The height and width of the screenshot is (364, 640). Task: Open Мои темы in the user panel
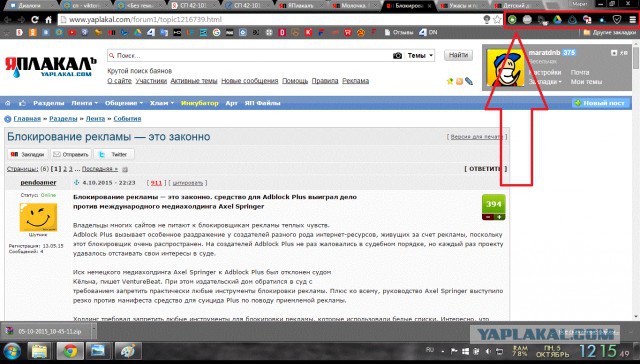click(586, 82)
